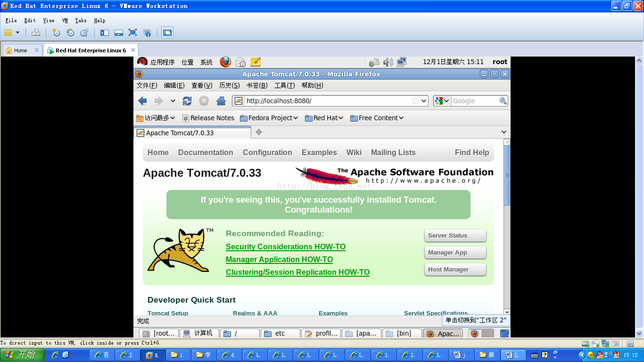Open the snapshot manager wrench-clock icon
644x362 pixels.
[84, 33]
